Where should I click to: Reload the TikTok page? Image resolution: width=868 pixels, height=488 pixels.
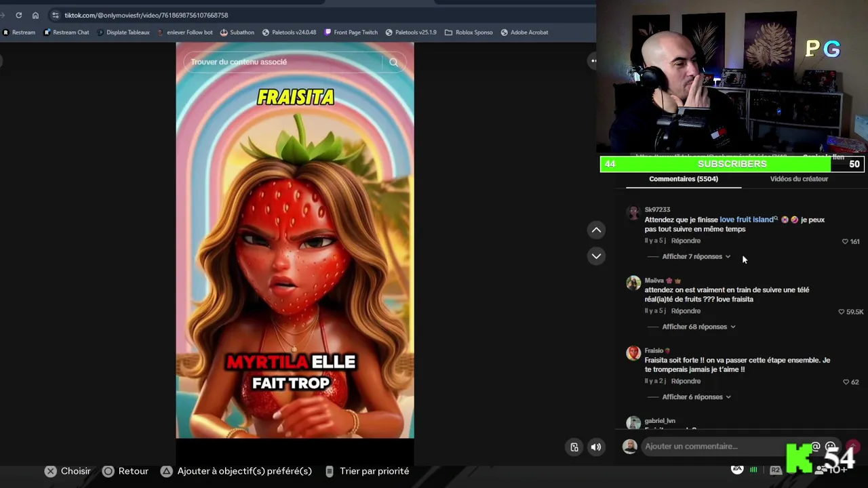[18, 15]
